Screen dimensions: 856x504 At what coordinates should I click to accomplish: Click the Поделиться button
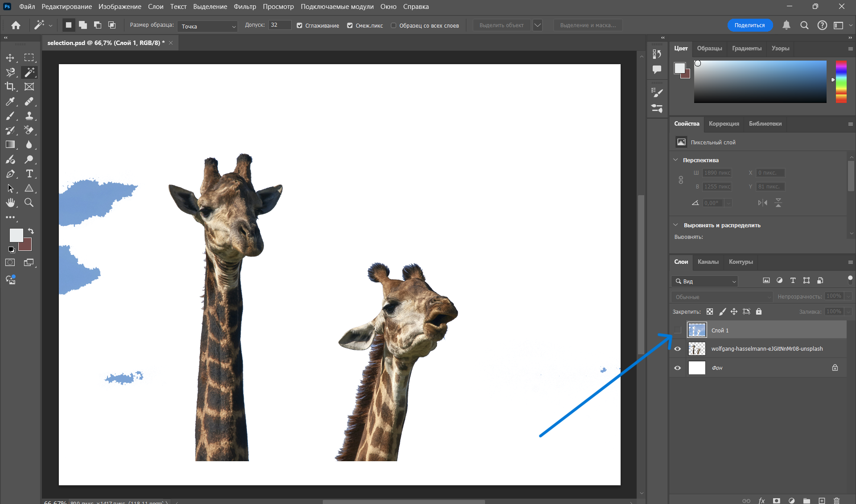749,25
